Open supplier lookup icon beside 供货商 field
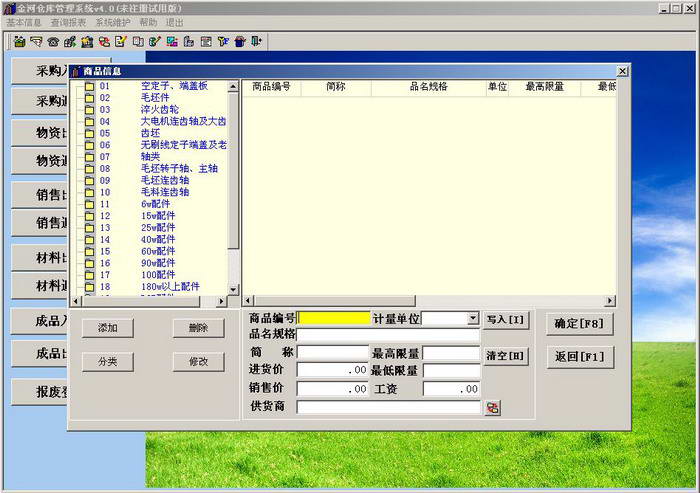700x493 pixels. click(x=492, y=408)
